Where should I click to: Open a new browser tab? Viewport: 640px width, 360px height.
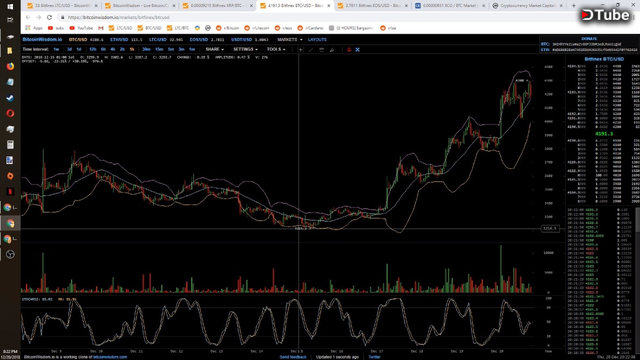coord(573,6)
